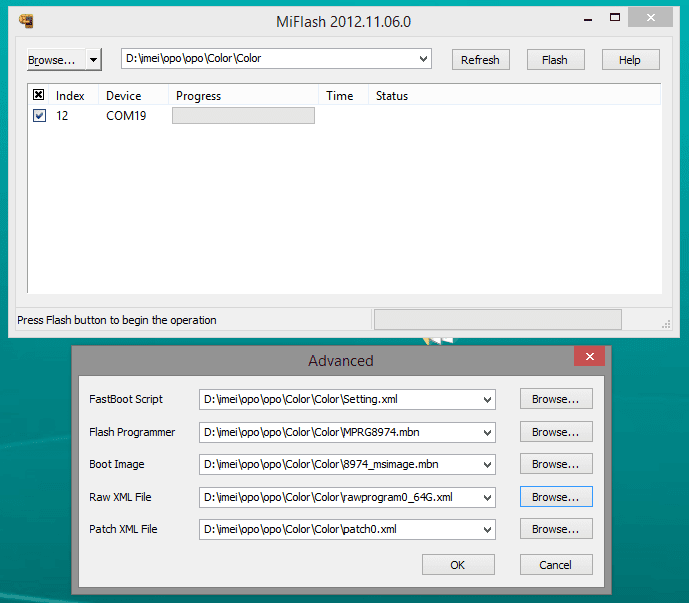Click the Raw XML File label

[120, 497]
